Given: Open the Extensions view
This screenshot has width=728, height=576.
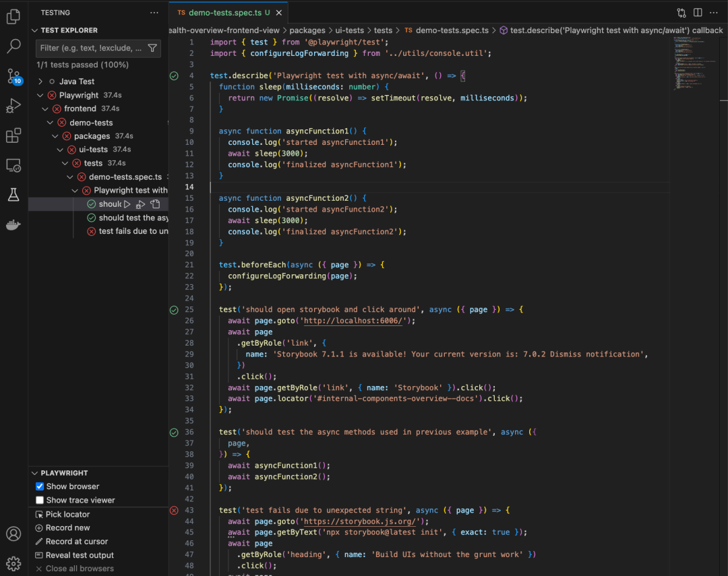Looking at the screenshot, I should [x=13, y=135].
